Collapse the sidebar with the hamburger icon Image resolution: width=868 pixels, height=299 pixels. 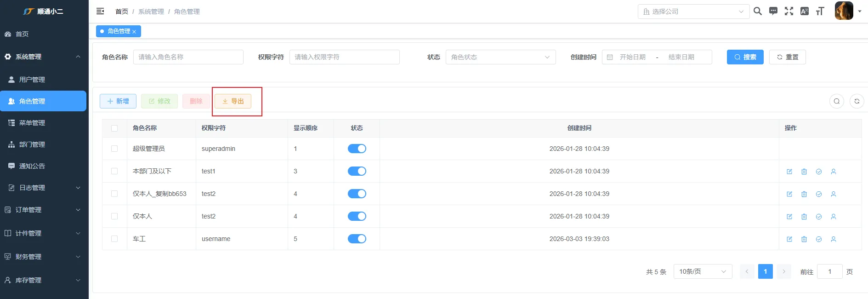(x=100, y=11)
